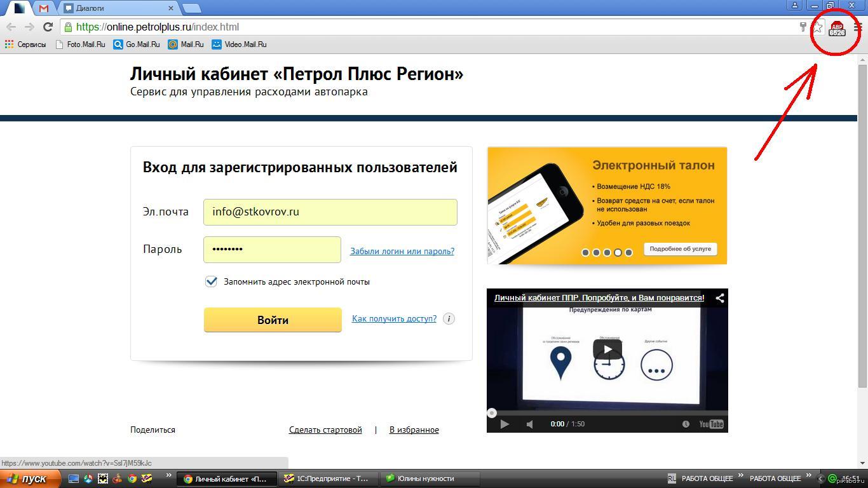Click the RU language indicator
The width and height of the screenshot is (868, 488).
672,478
